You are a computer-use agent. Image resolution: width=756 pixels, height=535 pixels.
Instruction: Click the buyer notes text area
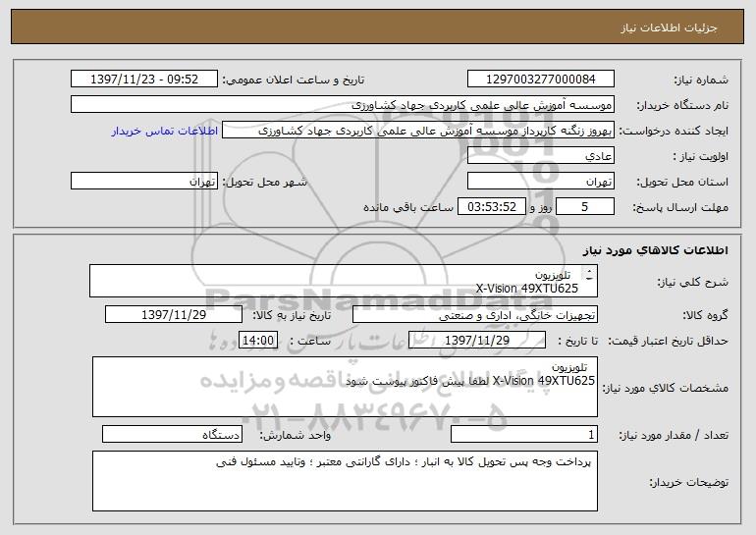point(345,481)
